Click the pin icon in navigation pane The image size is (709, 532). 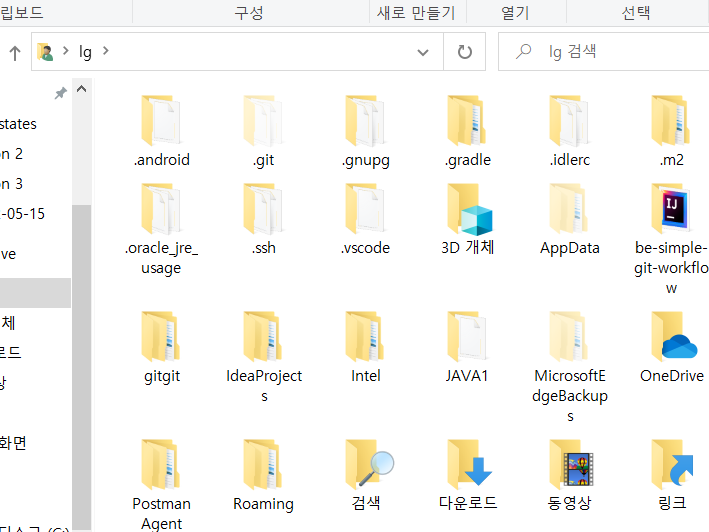60,93
